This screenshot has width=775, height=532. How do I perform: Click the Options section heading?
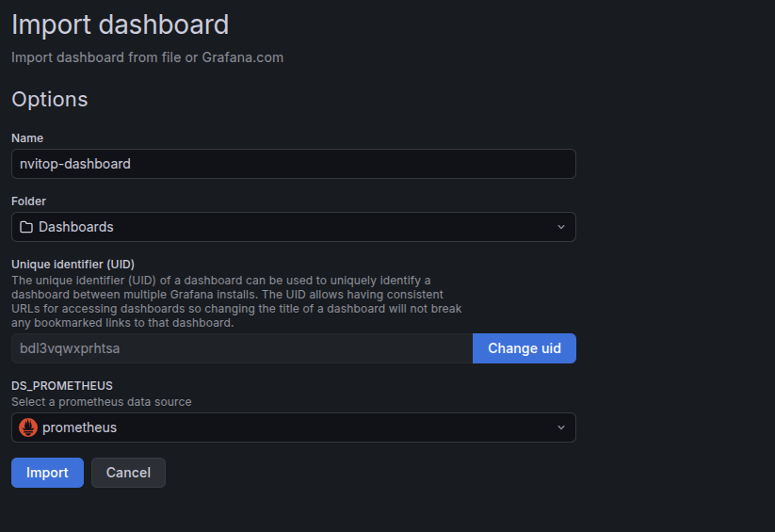coord(49,100)
